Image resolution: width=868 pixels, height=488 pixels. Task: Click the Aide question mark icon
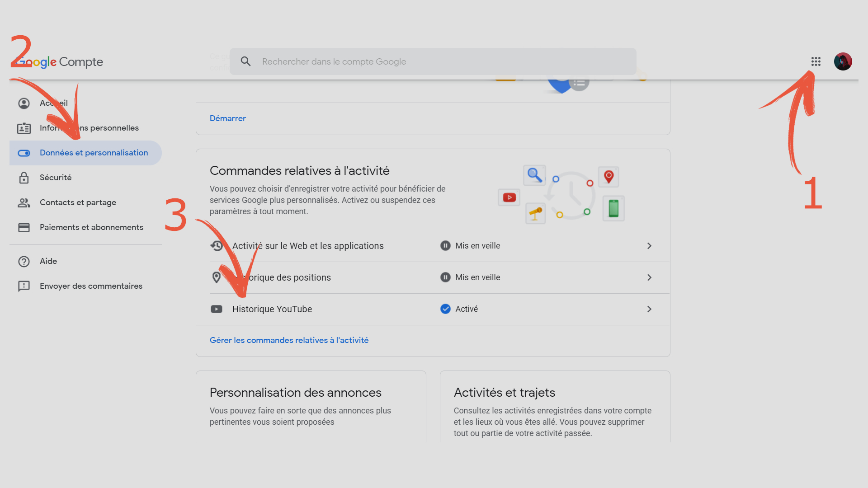click(x=24, y=261)
